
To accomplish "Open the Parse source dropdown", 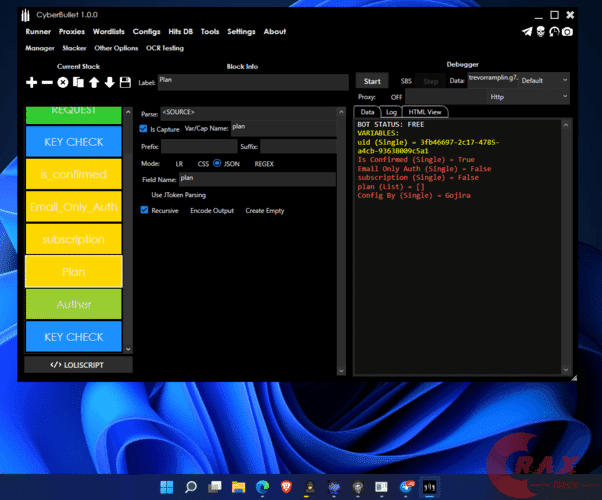I will pyautogui.click(x=246, y=113).
